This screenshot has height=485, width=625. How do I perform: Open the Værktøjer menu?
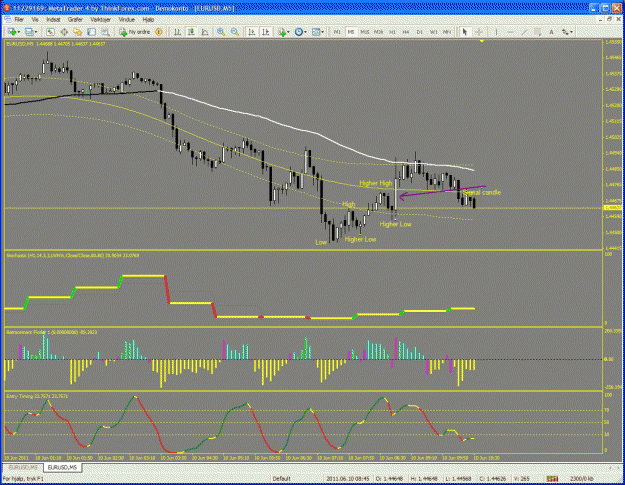tap(100, 19)
